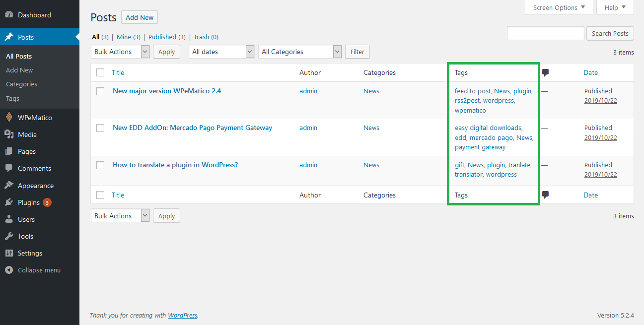Click the rss2post tag link
This screenshot has height=325, width=644.
(467, 101)
